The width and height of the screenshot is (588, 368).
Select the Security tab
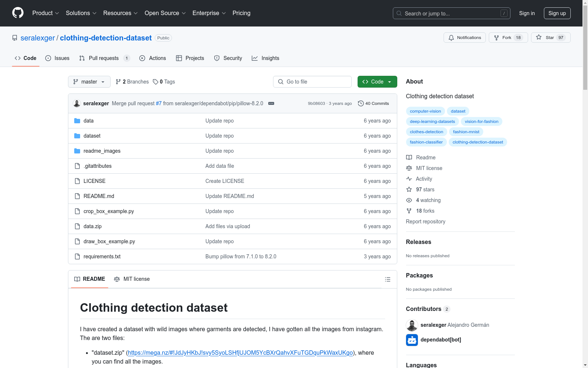pyautogui.click(x=228, y=58)
